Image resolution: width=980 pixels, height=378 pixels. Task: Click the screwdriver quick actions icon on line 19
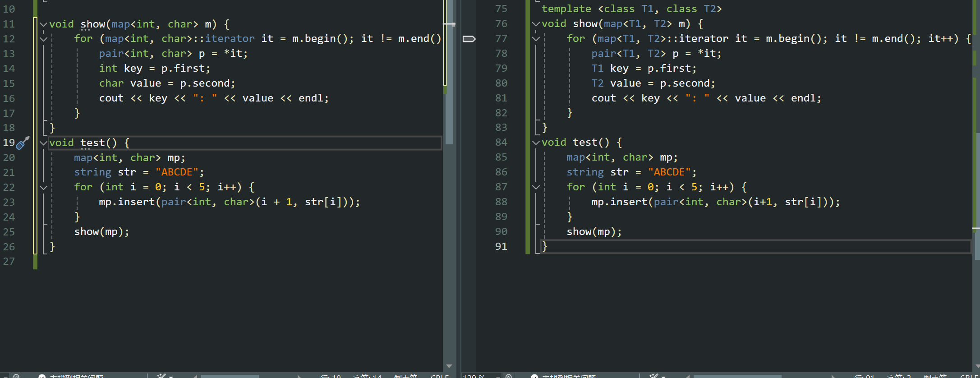tap(23, 143)
